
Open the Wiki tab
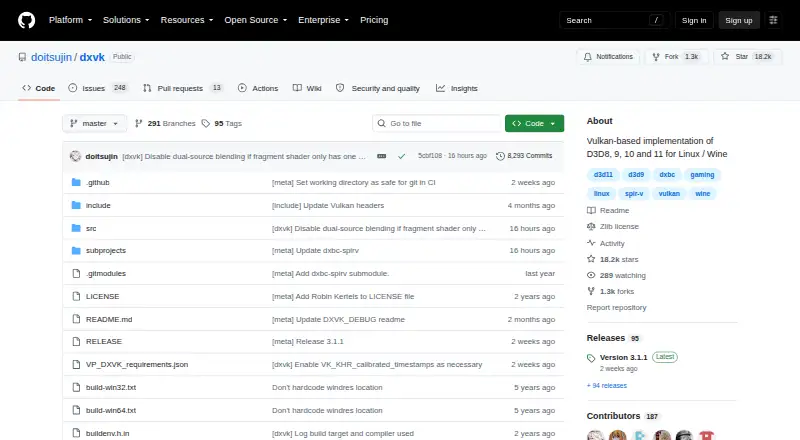click(307, 88)
